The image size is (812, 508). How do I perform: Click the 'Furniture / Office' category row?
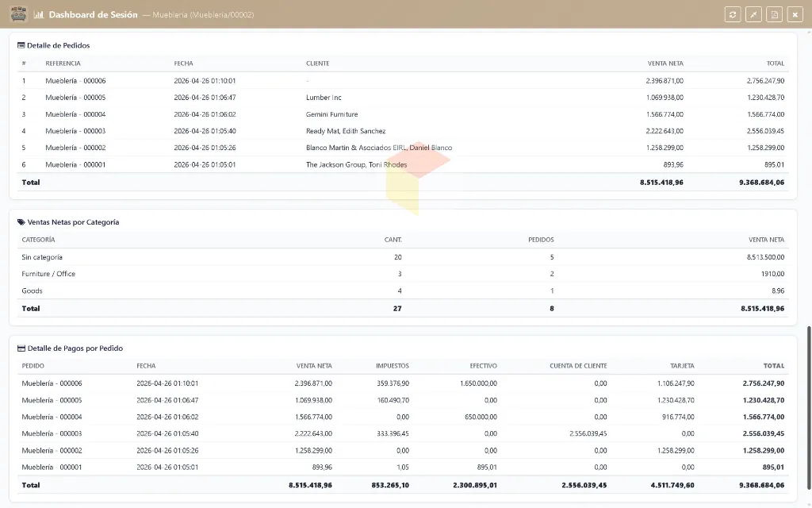(x=403, y=274)
